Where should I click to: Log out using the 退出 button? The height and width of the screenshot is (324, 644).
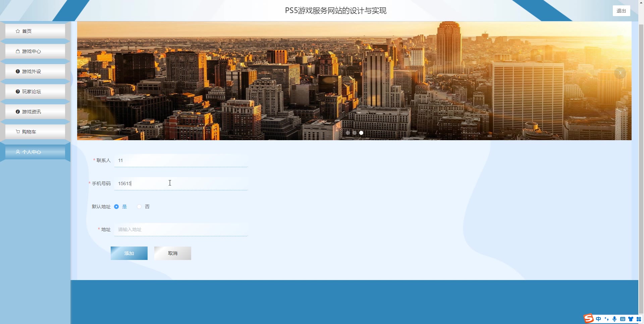(x=621, y=11)
